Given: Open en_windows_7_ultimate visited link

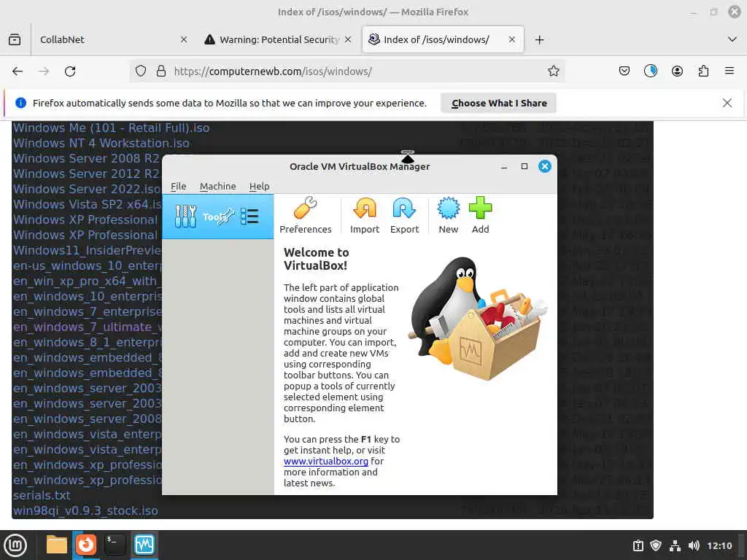Looking at the screenshot, I should click(x=88, y=327).
